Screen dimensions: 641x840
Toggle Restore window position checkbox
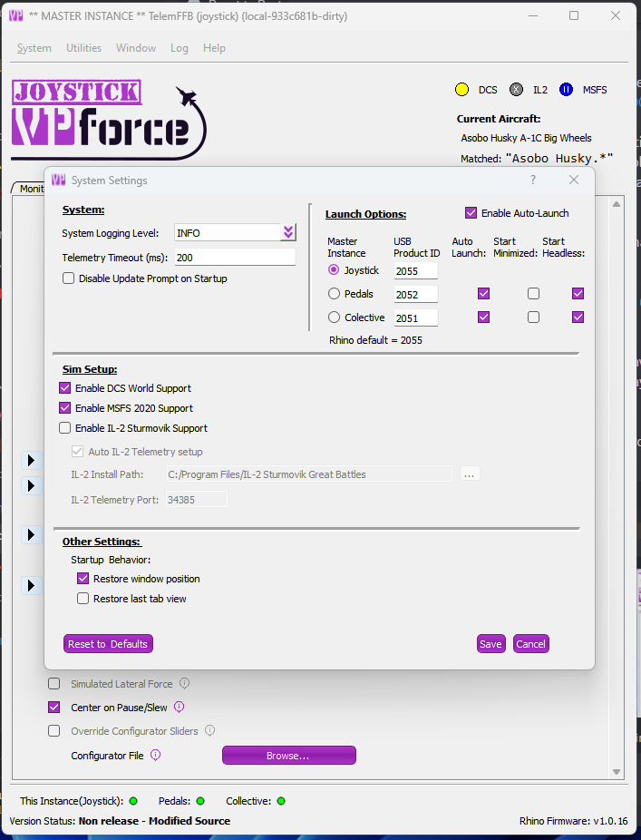click(x=83, y=579)
